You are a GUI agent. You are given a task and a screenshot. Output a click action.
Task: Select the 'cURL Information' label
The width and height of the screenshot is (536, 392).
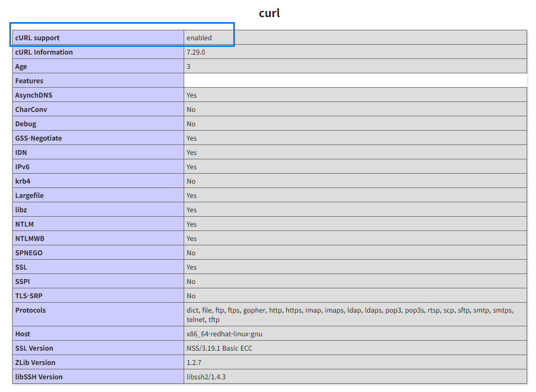(x=44, y=52)
